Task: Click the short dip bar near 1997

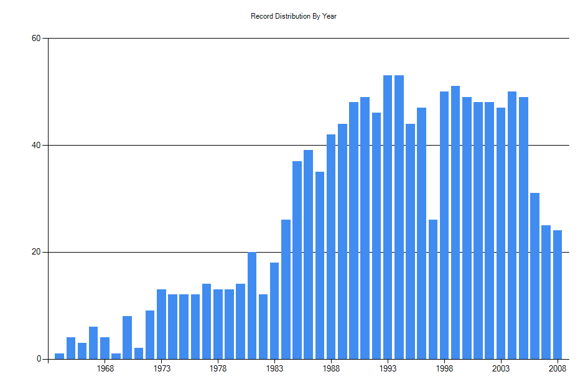Action: pyautogui.click(x=432, y=289)
